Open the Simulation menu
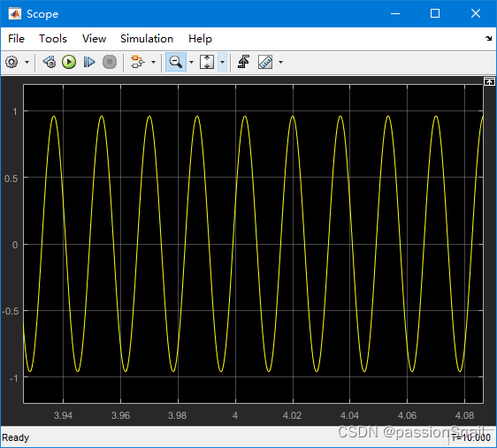497x448 pixels. tap(147, 39)
